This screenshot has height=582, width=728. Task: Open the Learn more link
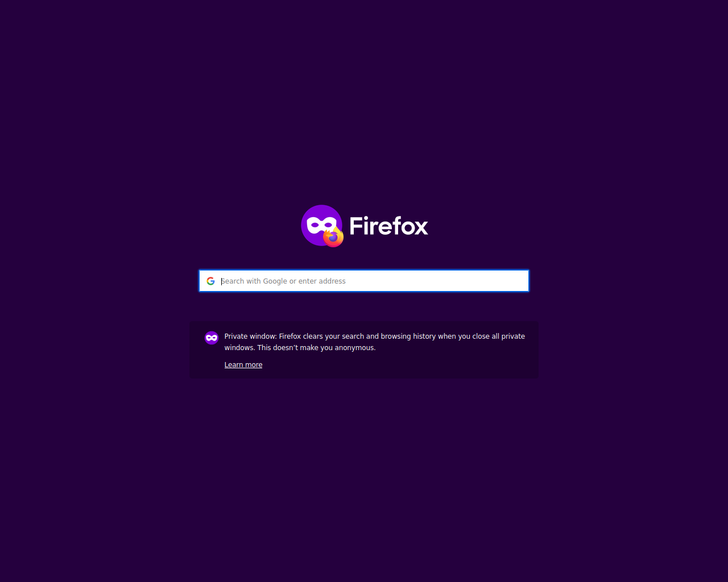[243, 365]
